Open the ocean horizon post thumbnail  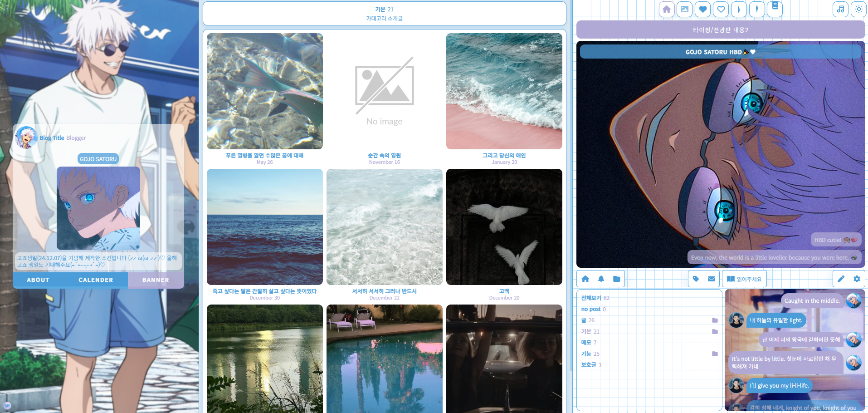pyautogui.click(x=265, y=227)
